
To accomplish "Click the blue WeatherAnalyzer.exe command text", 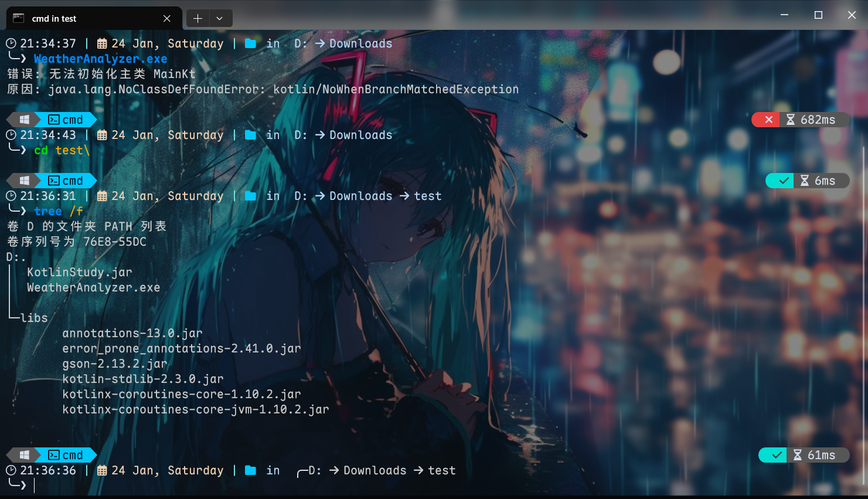I will (100, 58).
